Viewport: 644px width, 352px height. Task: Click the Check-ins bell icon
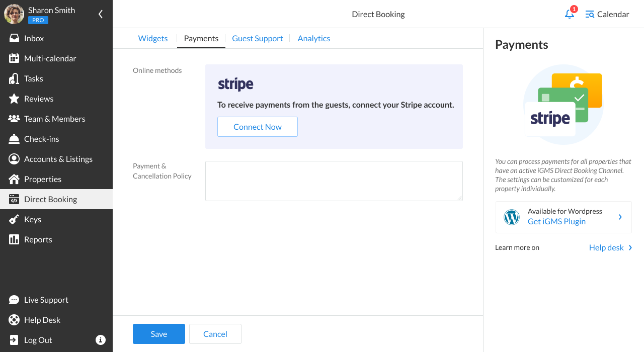[14, 139]
